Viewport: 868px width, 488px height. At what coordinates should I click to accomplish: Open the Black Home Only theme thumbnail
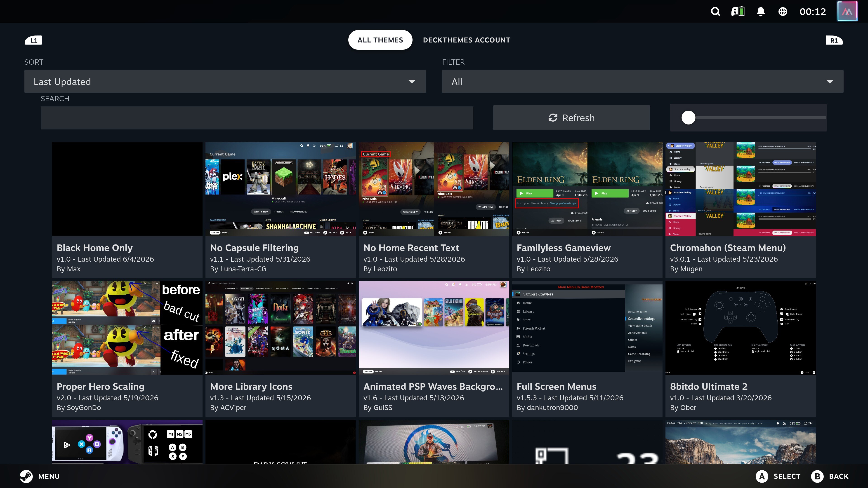(x=127, y=189)
